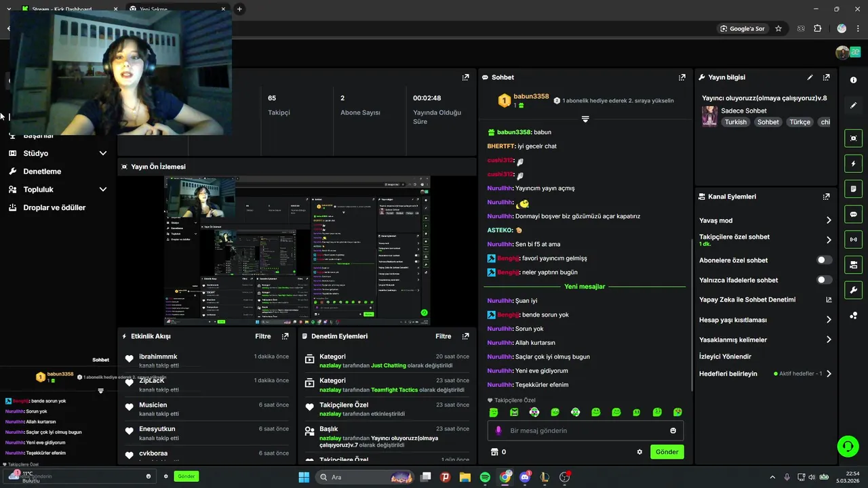This screenshot has height=488, width=868.
Task: Open a new browser tab with plus
Action: (239, 9)
